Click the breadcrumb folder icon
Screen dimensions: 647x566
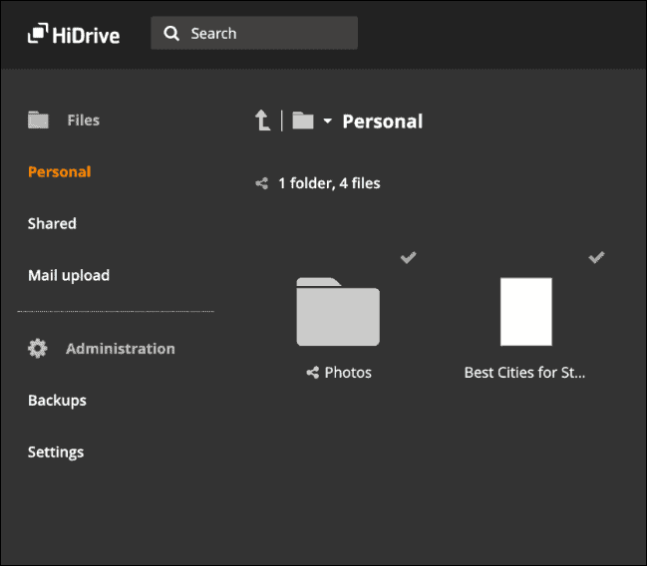pos(303,120)
